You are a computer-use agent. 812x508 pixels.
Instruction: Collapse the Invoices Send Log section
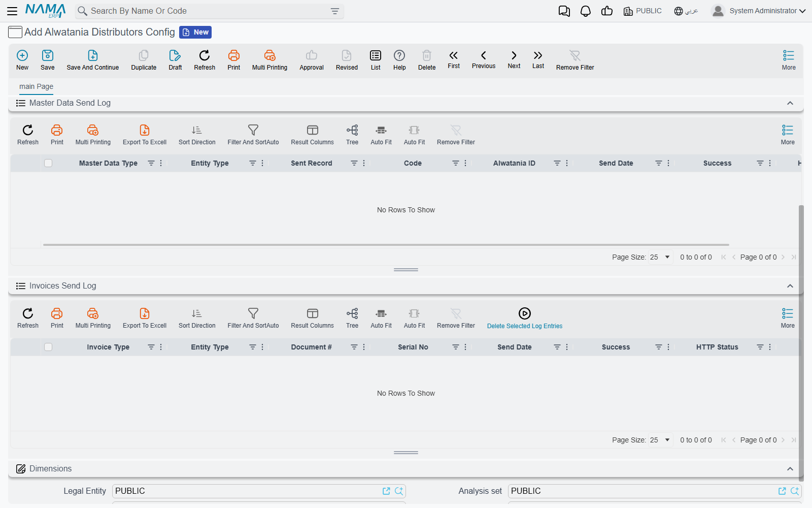point(790,286)
